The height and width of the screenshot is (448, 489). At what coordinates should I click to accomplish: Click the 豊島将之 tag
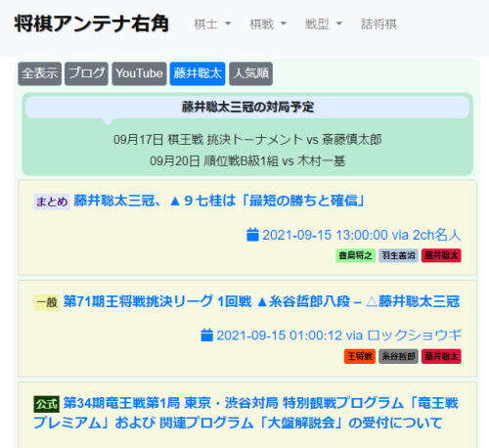[x=355, y=255]
